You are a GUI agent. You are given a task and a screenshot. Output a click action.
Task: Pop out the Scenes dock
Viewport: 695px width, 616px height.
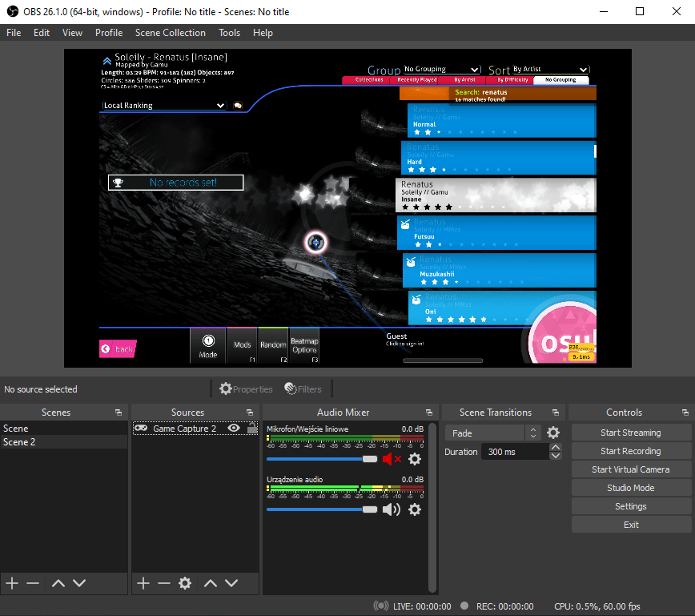119,413
